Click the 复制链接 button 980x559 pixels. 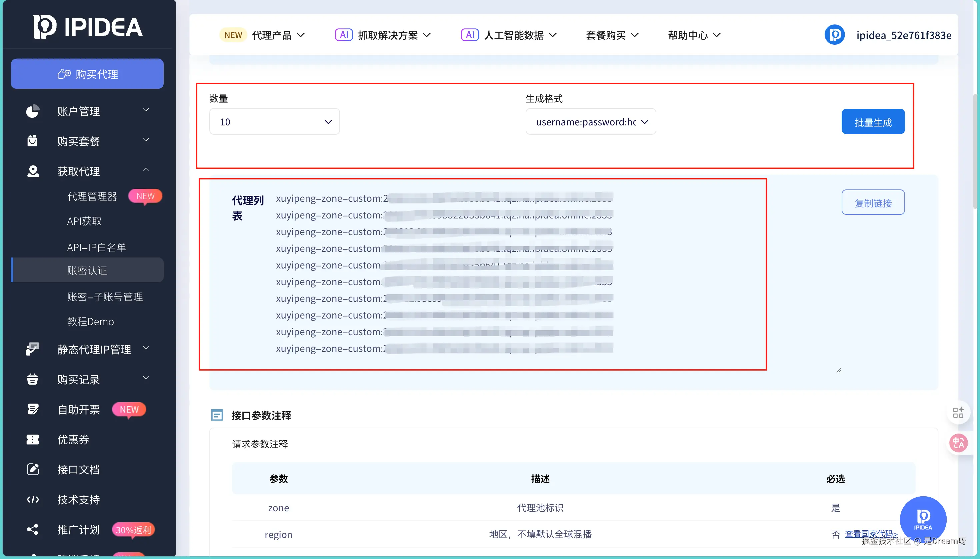pyautogui.click(x=873, y=202)
